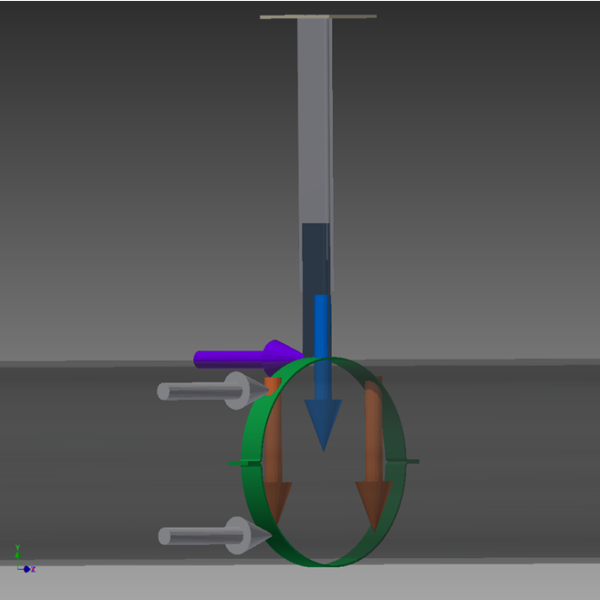Select the light gray vertical column
This screenshot has width=600, height=600.
317,120
